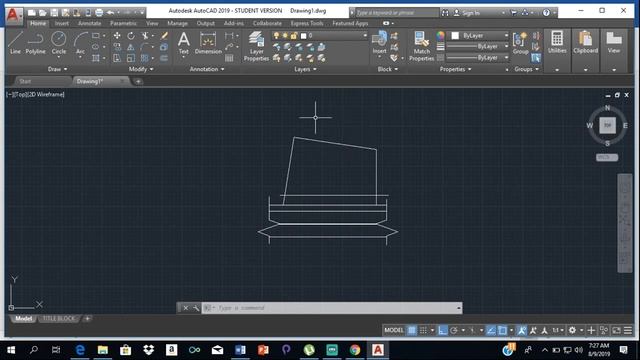Click the Text annotation tool

[184, 43]
